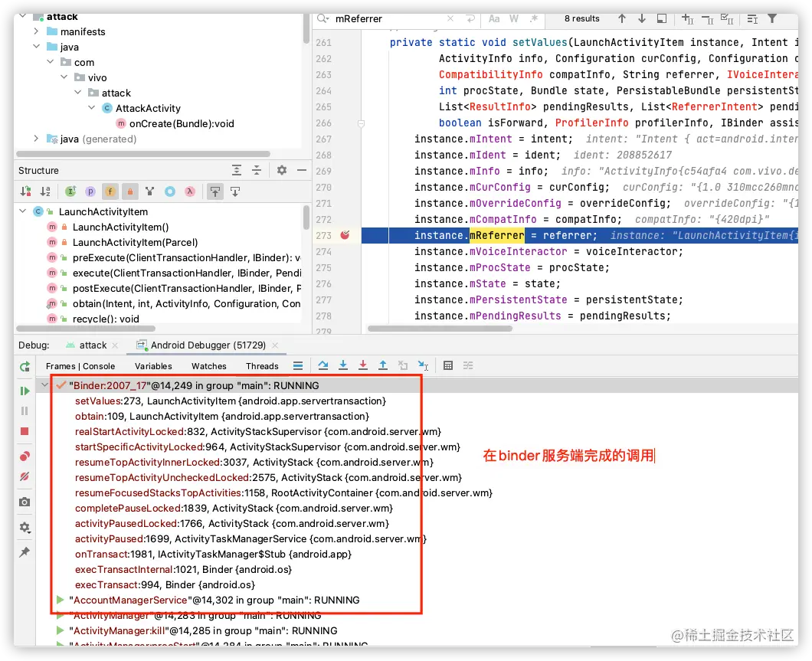Viewport: 812px width, 661px height.
Task: Open search history dropdown
Action: coord(323,18)
